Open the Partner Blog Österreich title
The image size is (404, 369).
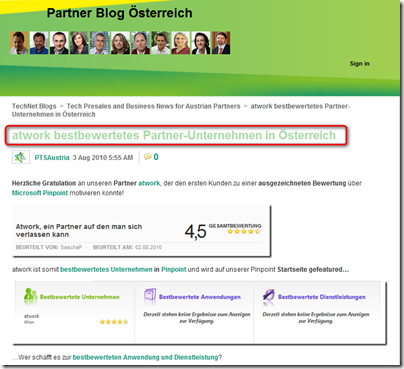(119, 13)
